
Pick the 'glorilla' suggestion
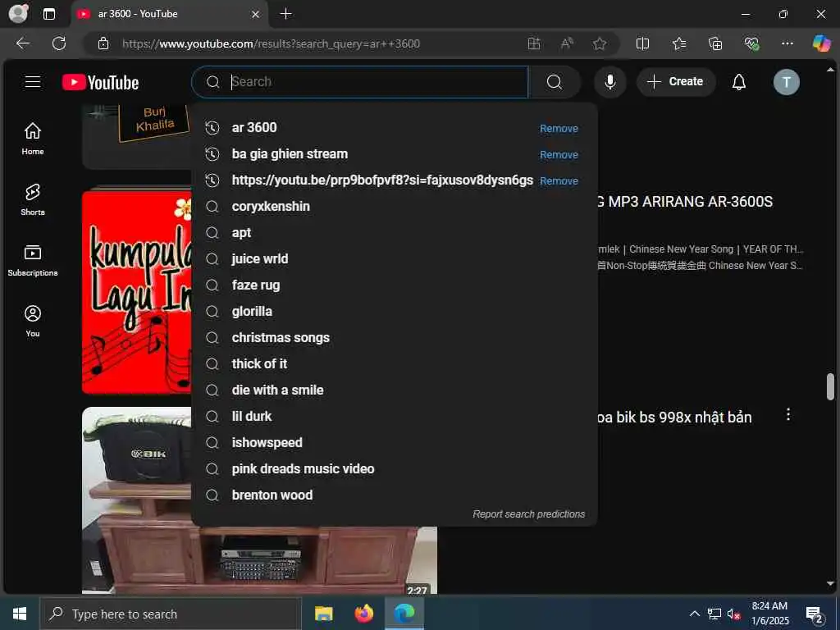click(394, 311)
